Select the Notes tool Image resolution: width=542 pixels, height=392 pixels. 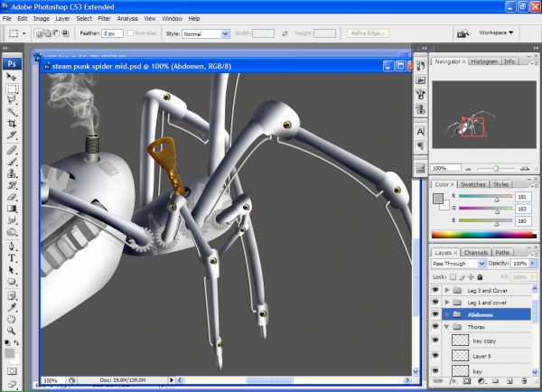click(x=12, y=296)
